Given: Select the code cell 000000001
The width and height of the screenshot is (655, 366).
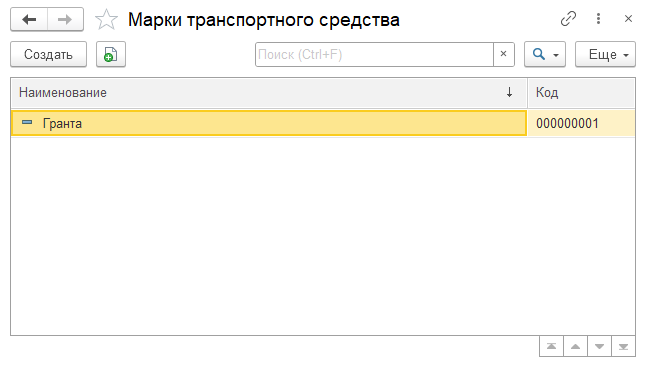Looking at the screenshot, I should point(581,123).
